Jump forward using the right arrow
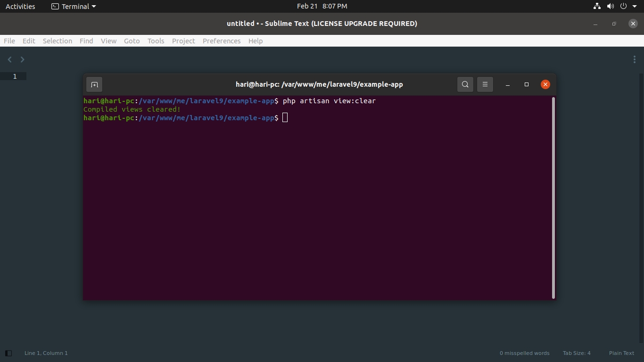The height and width of the screenshot is (362, 644). tap(22, 59)
